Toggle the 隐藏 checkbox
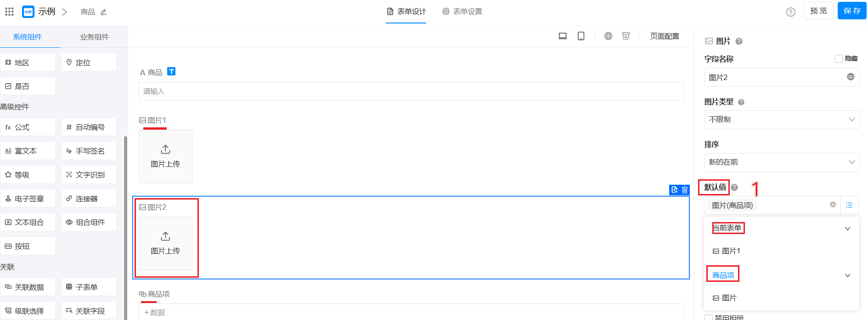 pyautogui.click(x=839, y=59)
